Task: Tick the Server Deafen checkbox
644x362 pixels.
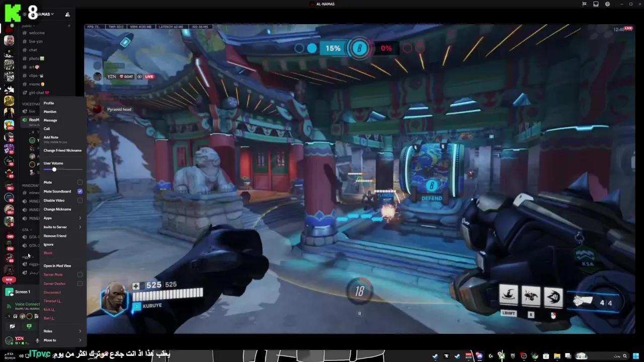Action: (80, 284)
